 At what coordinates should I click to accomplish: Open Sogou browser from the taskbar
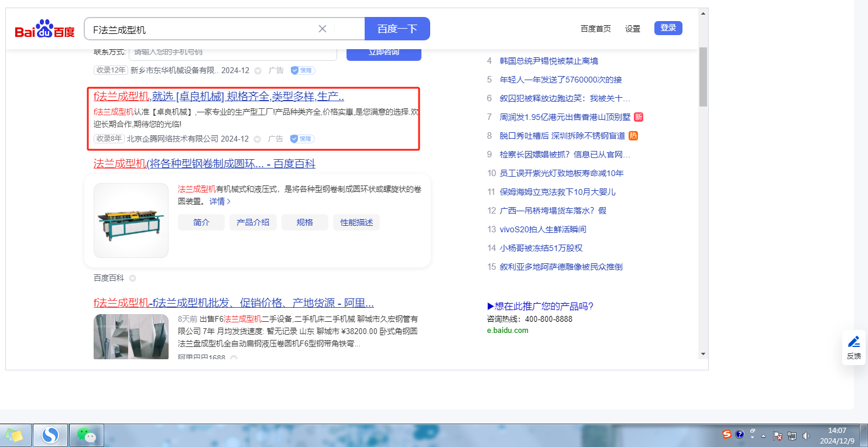coord(50,435)
